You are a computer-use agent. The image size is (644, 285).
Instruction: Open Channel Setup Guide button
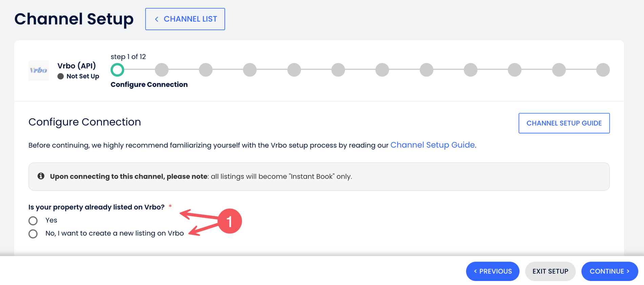[564, 123]
